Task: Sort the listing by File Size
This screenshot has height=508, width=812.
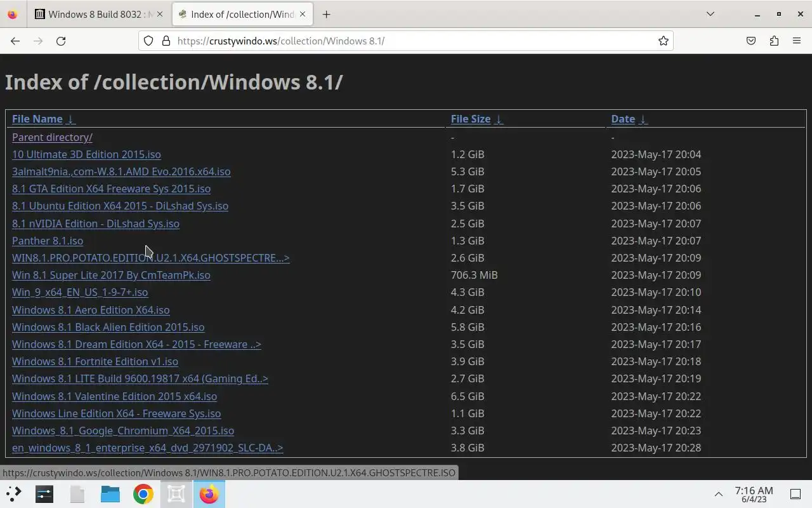Action: [x=471, y=119]
